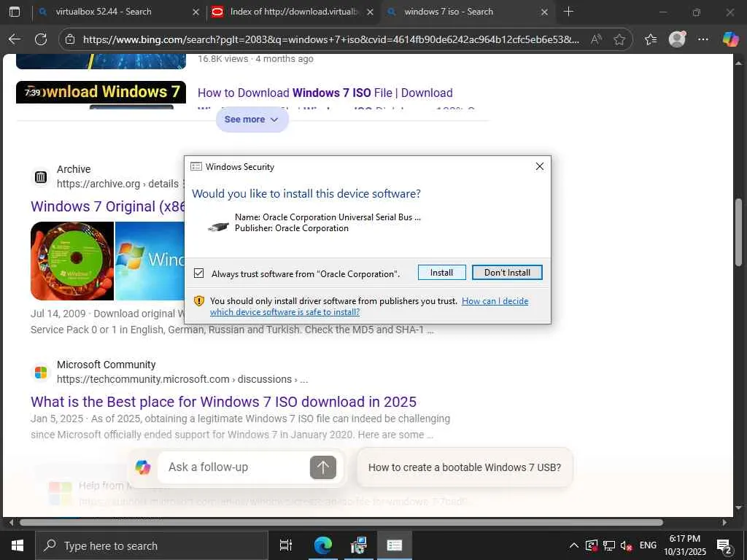The image size is (747, 560).
Task: Open the browser profile avatar
Action: click(x=677, y=39)
